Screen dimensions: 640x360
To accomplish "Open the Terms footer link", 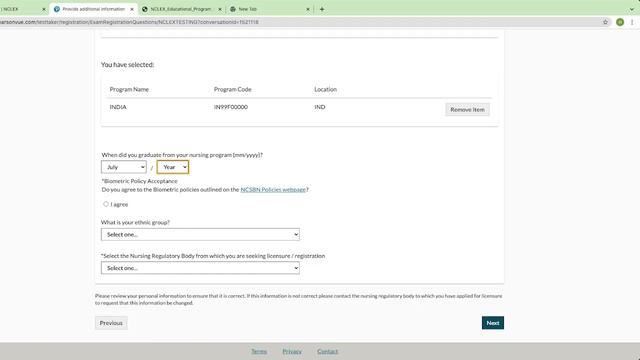I will (259, 351).
